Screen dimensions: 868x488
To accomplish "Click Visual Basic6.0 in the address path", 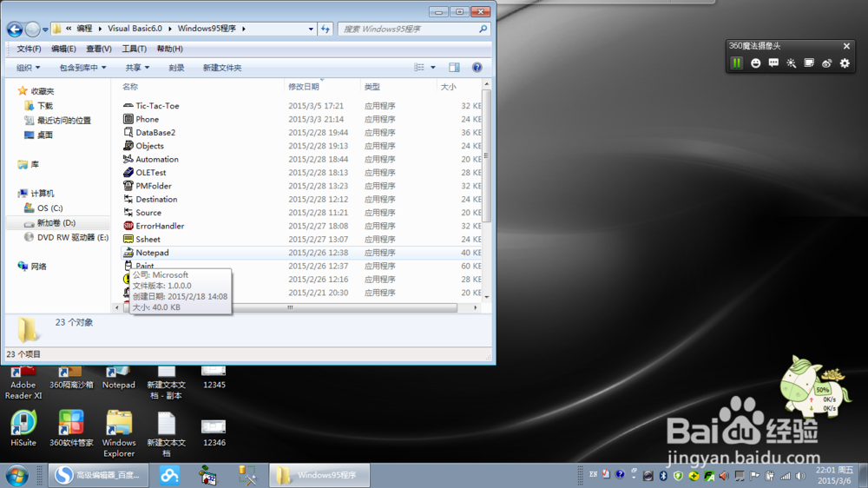I will (135, 29).
